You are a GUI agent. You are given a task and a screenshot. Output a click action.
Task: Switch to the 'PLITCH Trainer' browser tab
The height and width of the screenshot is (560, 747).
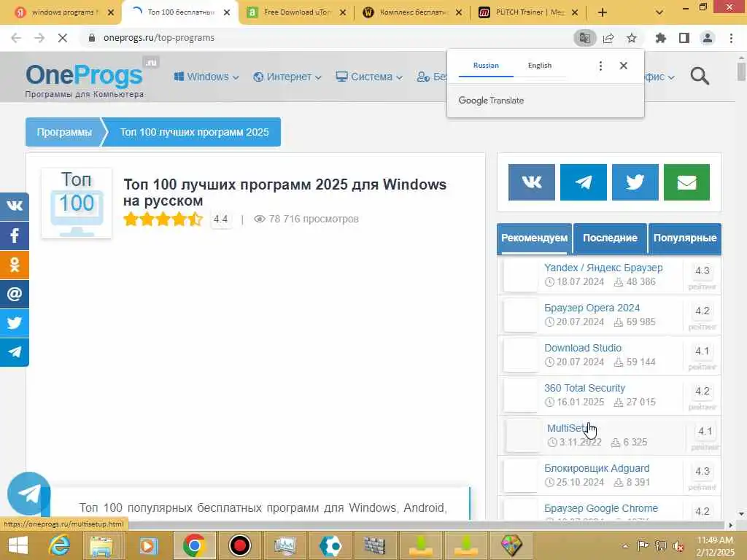point(527,12)
